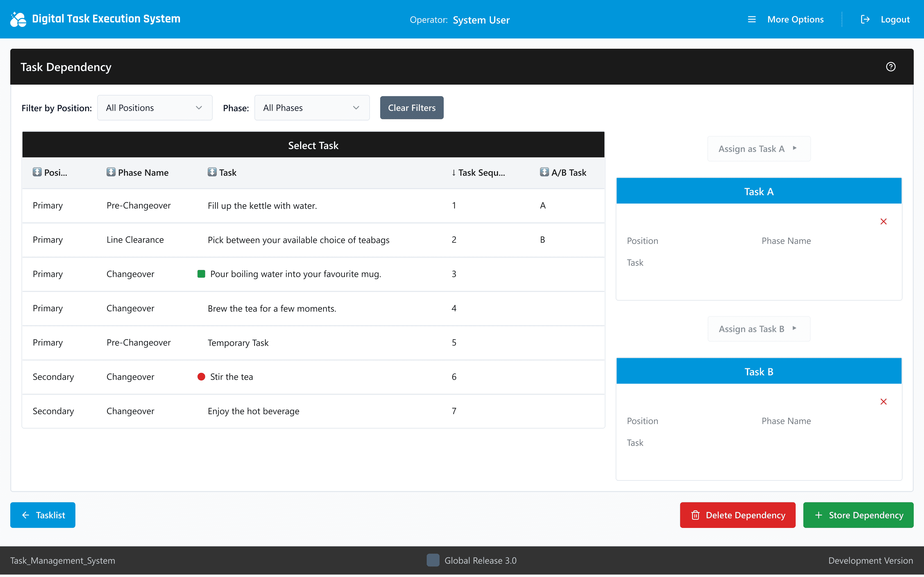Open the More Options hamburger menu

pyautogui.click(x=751, y=20)
